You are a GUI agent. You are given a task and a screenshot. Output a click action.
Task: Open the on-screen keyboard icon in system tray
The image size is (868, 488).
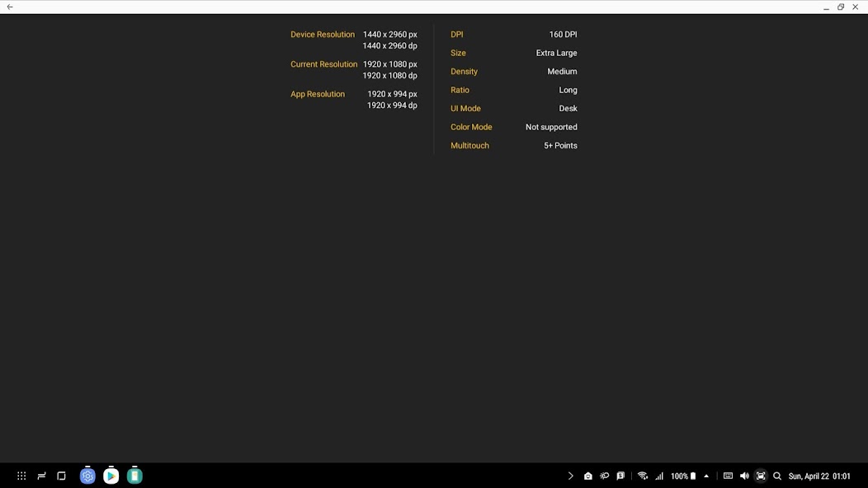tap(729, 476)
